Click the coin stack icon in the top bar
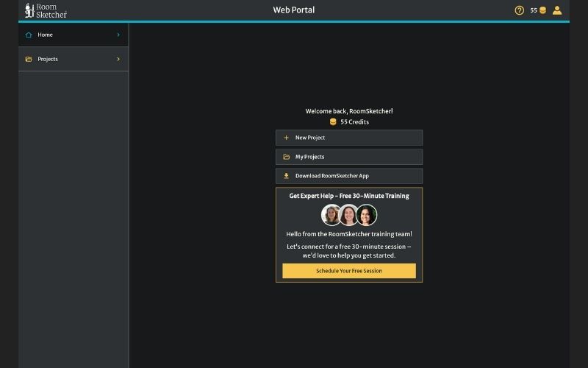The image size is (588, 368). 543,10
